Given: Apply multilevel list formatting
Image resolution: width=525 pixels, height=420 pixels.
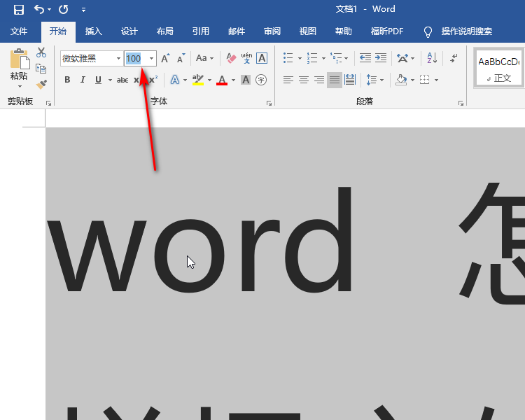Looking at the screenshot, I should tap(336, 58).
